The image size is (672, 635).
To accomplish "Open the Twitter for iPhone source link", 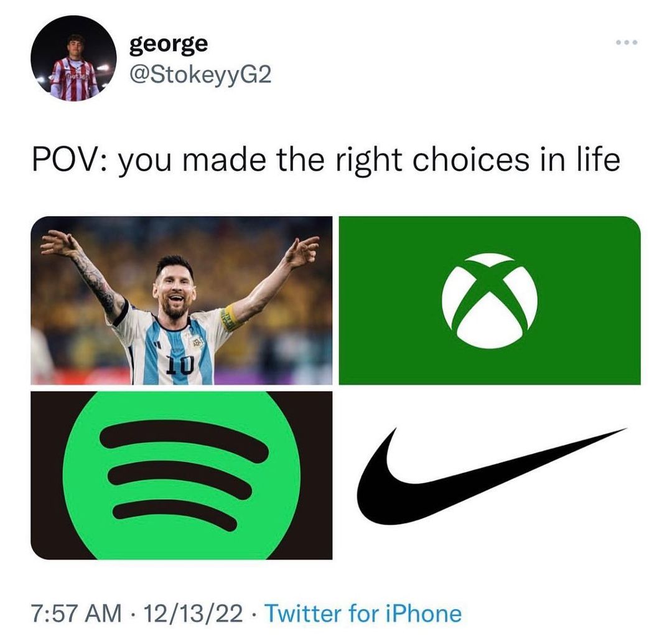I will point(363,614).
